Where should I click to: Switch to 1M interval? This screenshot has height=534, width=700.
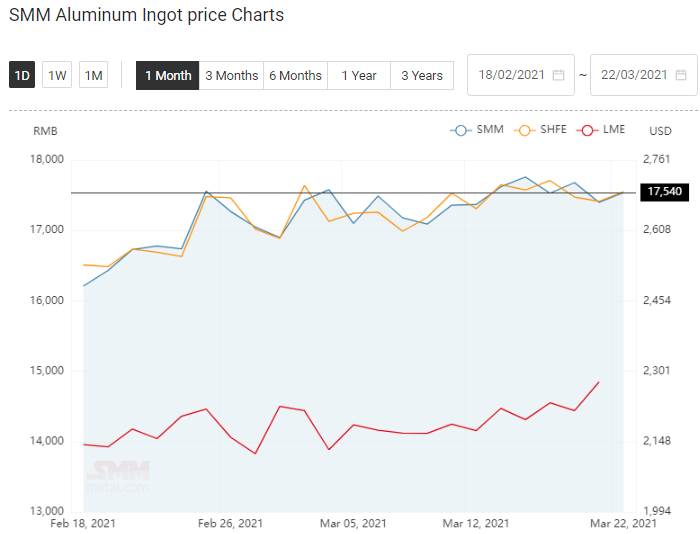tap(93, 75)
